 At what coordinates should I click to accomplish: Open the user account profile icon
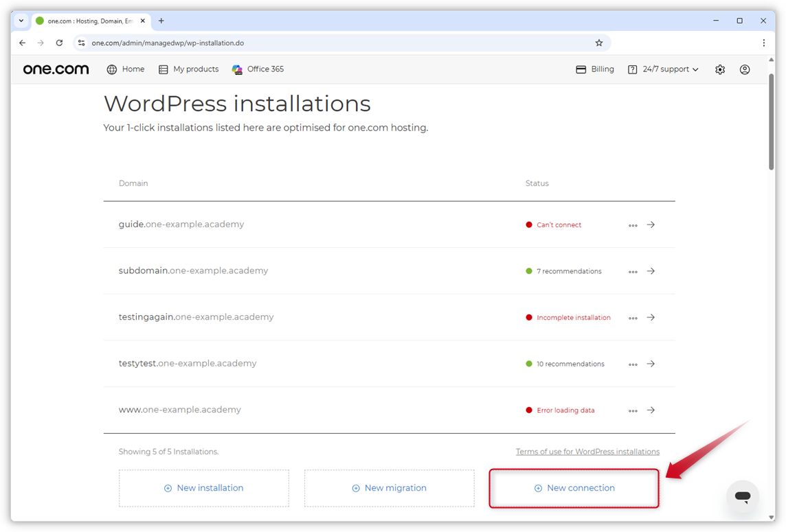point(744,69)
